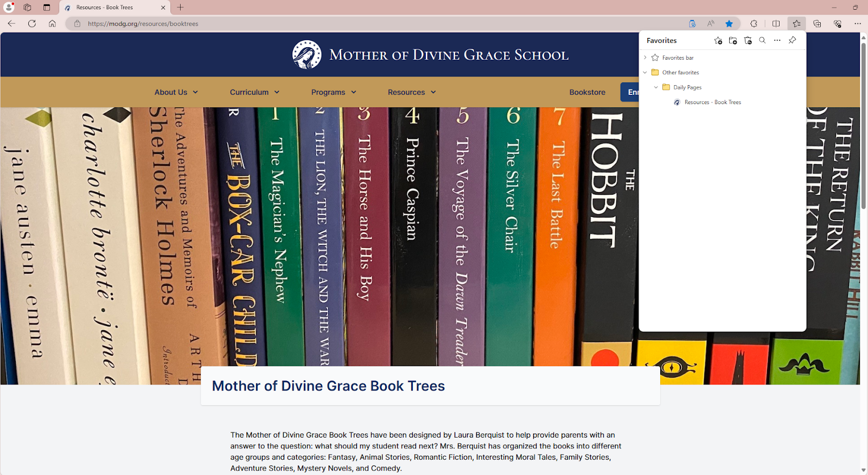Go to the home page
This screenshot has height=475, width=868.
click(x=52, y=23)
